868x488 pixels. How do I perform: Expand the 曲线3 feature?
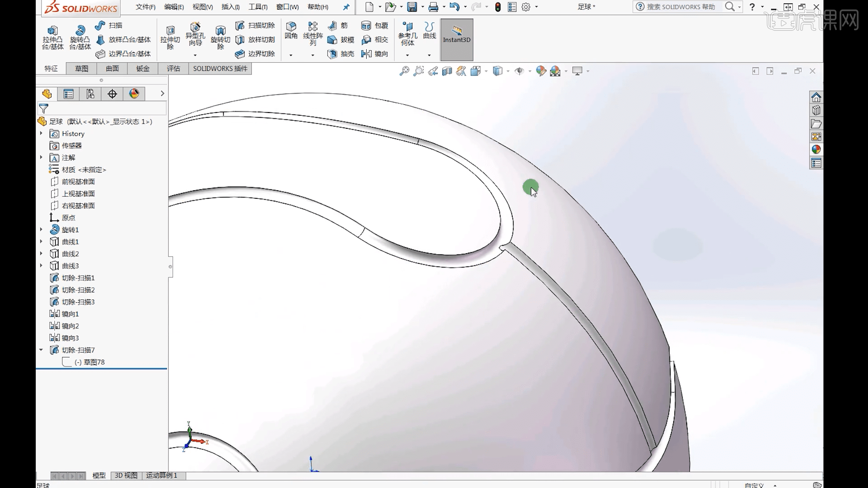[x=41, y=265]
